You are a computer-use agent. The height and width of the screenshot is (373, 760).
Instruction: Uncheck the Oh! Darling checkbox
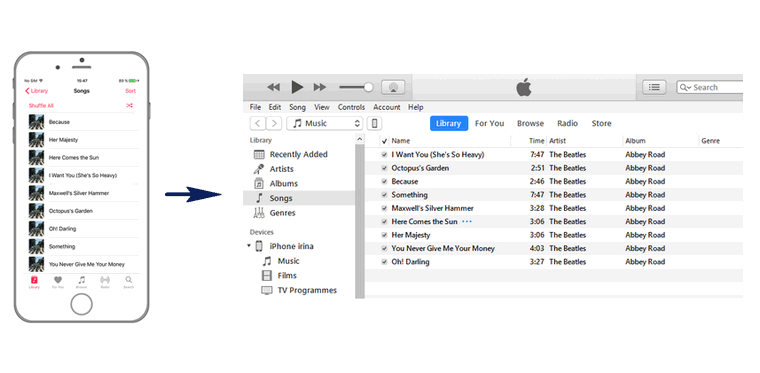384,262
